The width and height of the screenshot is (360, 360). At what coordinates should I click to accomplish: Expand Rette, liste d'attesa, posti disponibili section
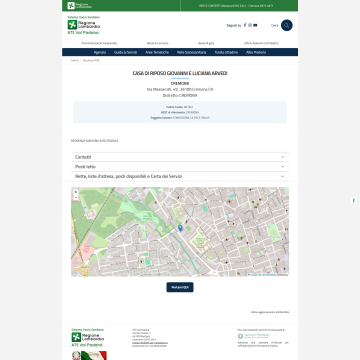pos(180,176)
